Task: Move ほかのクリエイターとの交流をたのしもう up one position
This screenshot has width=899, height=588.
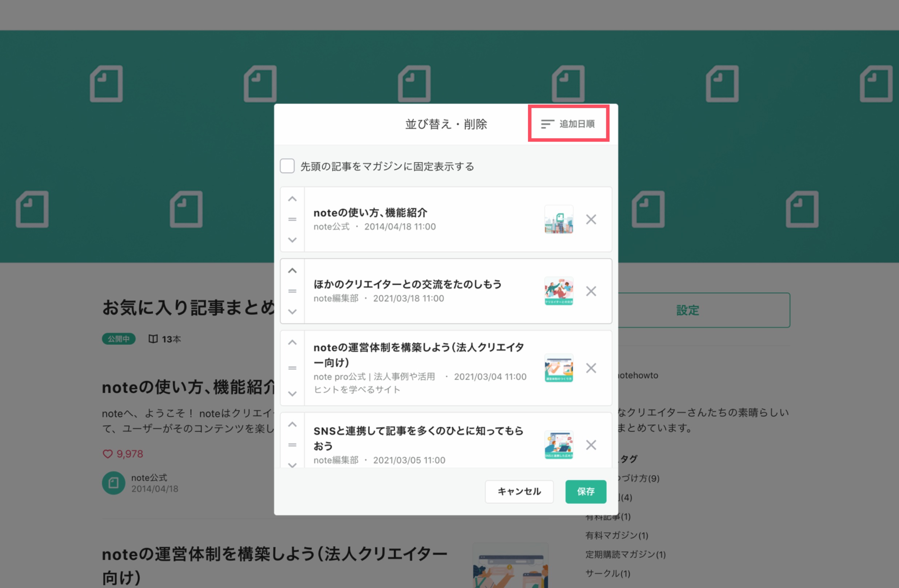Action: pyautogui.click(x=292, y=271)
